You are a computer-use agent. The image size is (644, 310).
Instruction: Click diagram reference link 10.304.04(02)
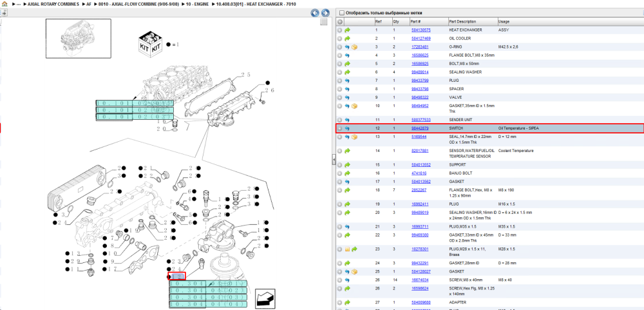pos(208,290)
